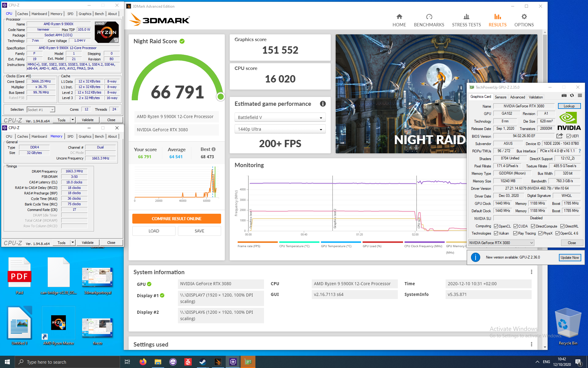This screenshot has height=368, width=588.
Task: Open File Explorer from taskbar
Action: click(x=158, y=362)
